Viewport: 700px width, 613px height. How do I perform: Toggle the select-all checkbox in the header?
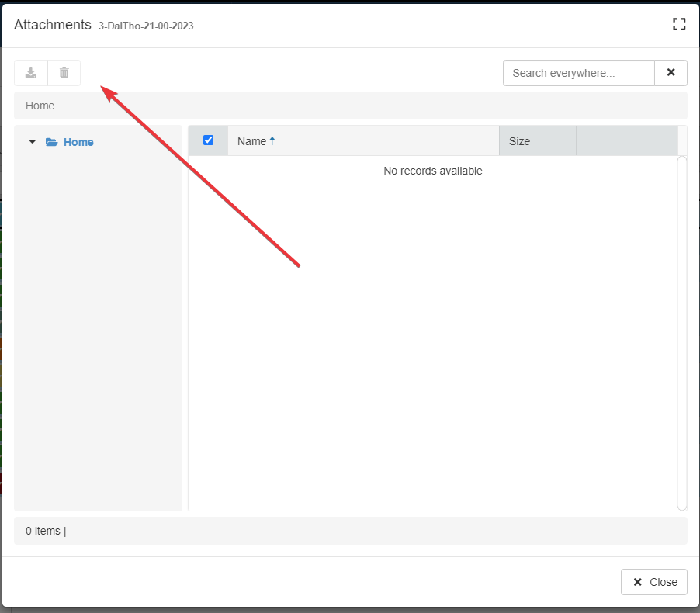[208, 140]
